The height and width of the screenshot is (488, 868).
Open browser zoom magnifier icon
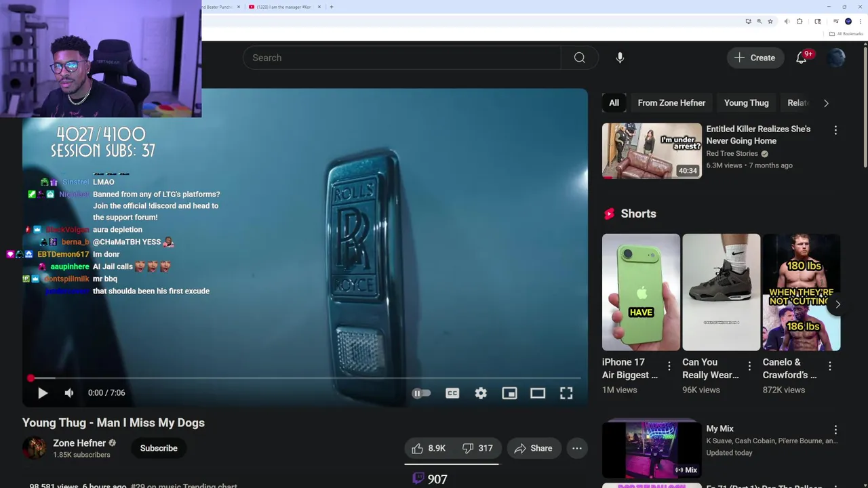point(759,21)
